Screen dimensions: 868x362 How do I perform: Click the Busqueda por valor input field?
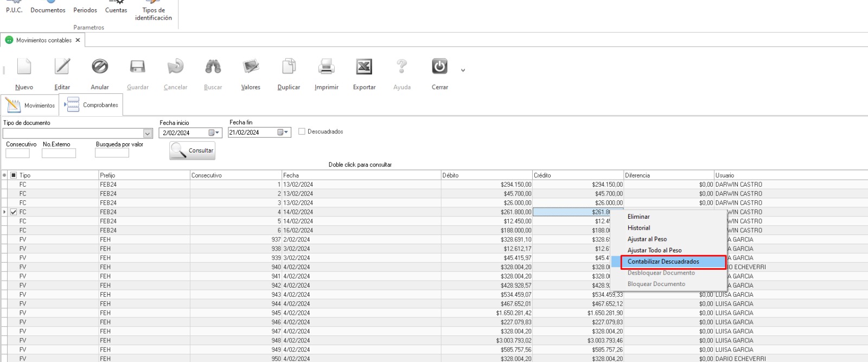click(x=112, y=154)
